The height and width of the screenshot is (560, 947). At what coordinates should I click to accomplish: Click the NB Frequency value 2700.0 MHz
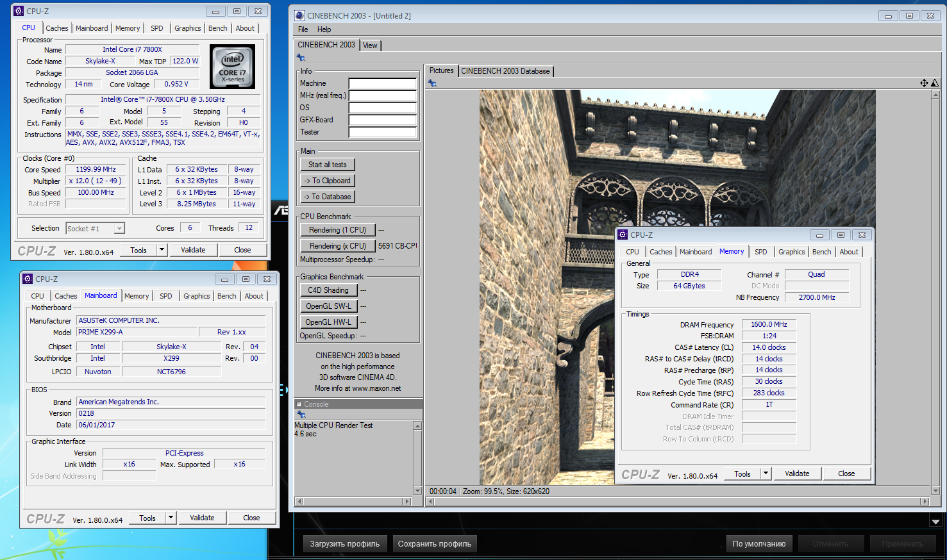pyautogui.click(x=817, y=297)
